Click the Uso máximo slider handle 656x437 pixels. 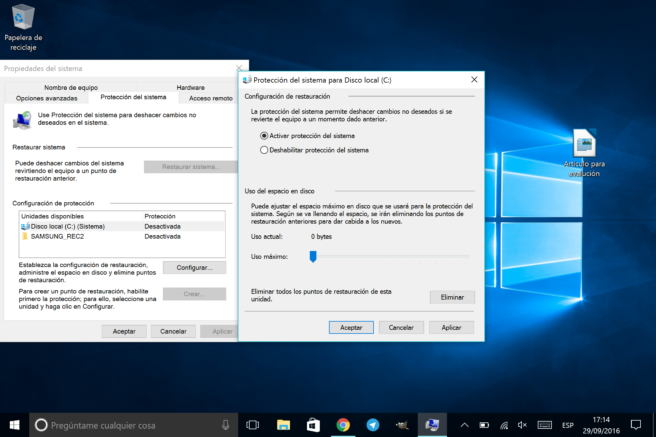click(x=313, y=256)
